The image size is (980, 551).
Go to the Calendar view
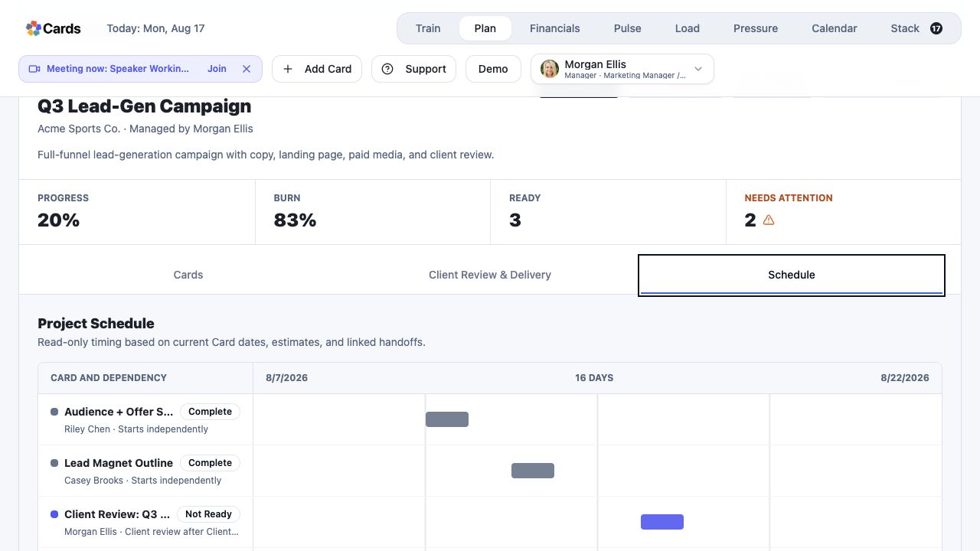pos(835,28)
